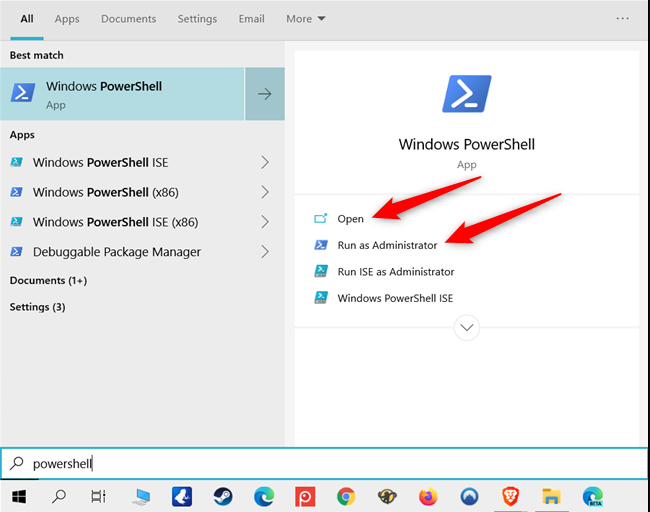Open File Explorer from the taskbar

[x=551, y=496]
